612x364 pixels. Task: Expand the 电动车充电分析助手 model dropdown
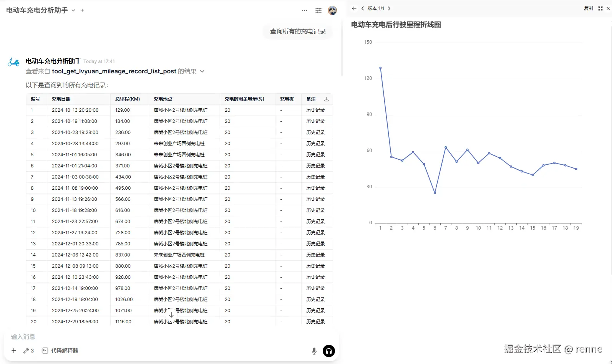(x=73, y=10)
